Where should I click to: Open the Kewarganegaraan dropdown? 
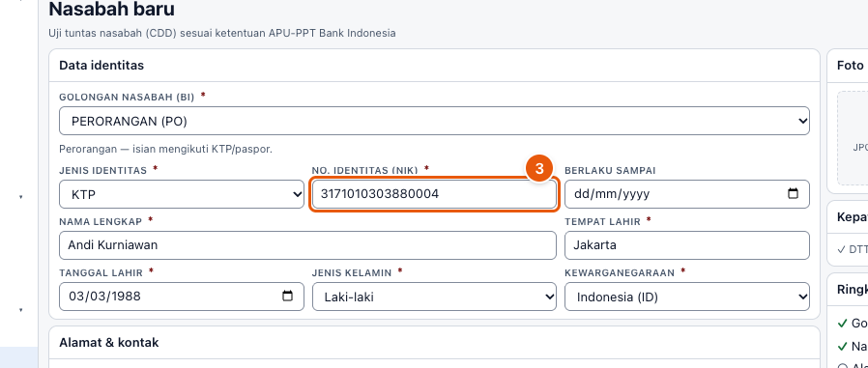tap(687, 297)
